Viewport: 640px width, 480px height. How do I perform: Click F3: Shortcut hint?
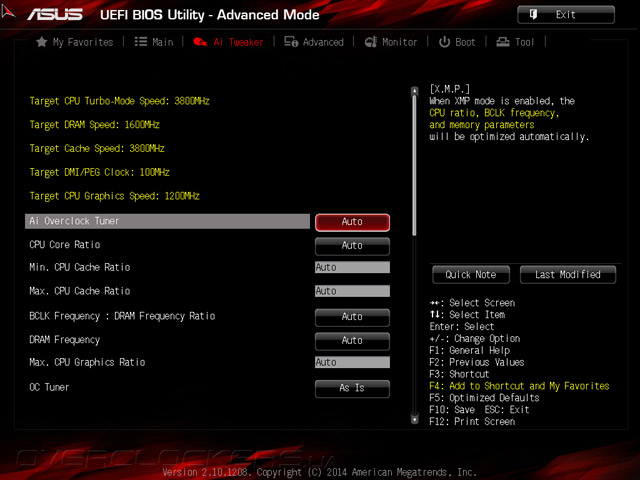pos(459,374)
